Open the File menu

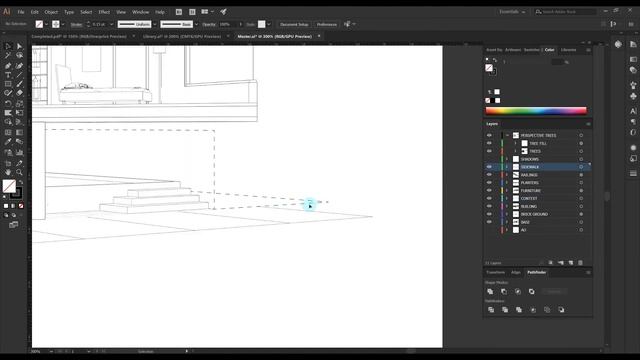pyautogui.click(x=21, y=12)
